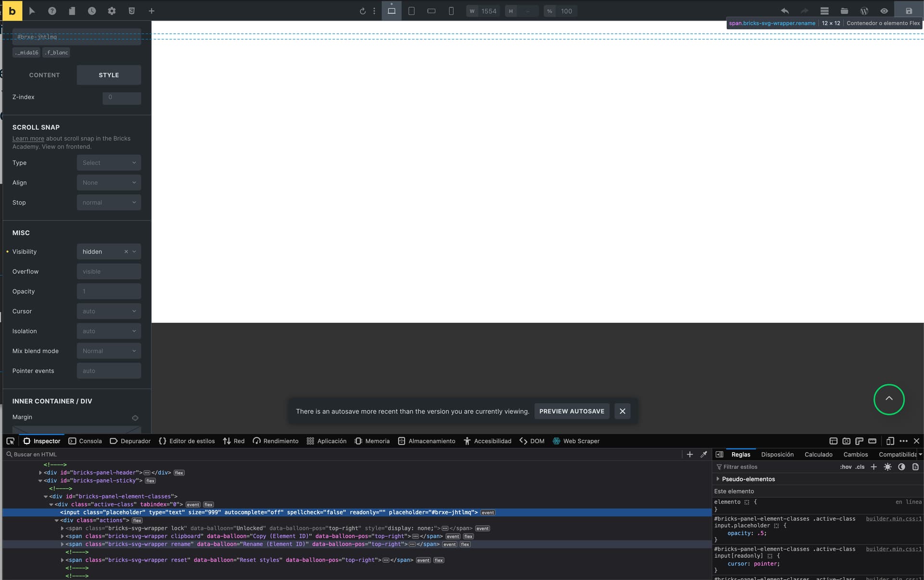The width and height of the screenshot is (924, 580).
Task: Switch to the STYLE tab
Action: point(109,75)
